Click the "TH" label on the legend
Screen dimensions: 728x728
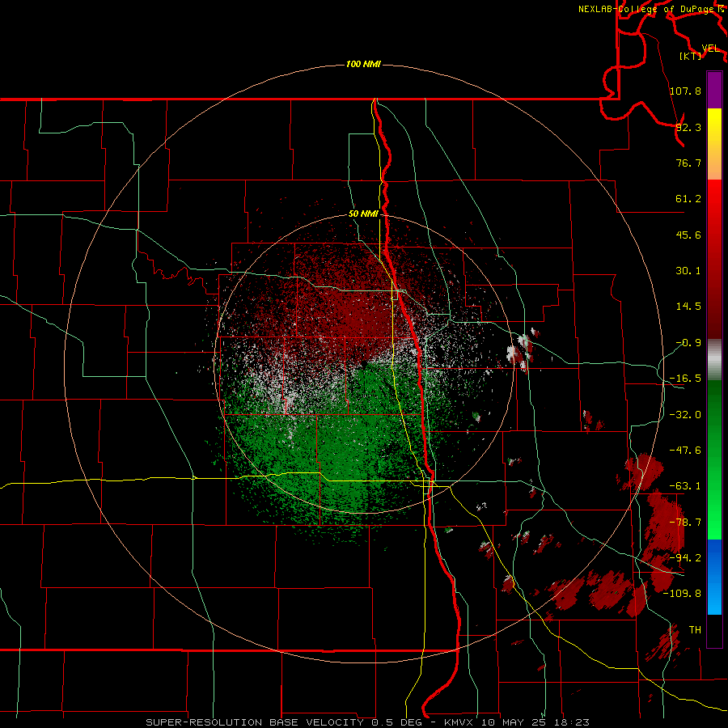tap(695, 629)
